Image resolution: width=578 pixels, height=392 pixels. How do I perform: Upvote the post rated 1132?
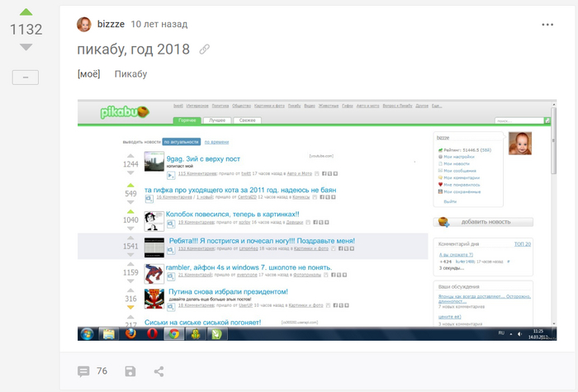[26, 12]
